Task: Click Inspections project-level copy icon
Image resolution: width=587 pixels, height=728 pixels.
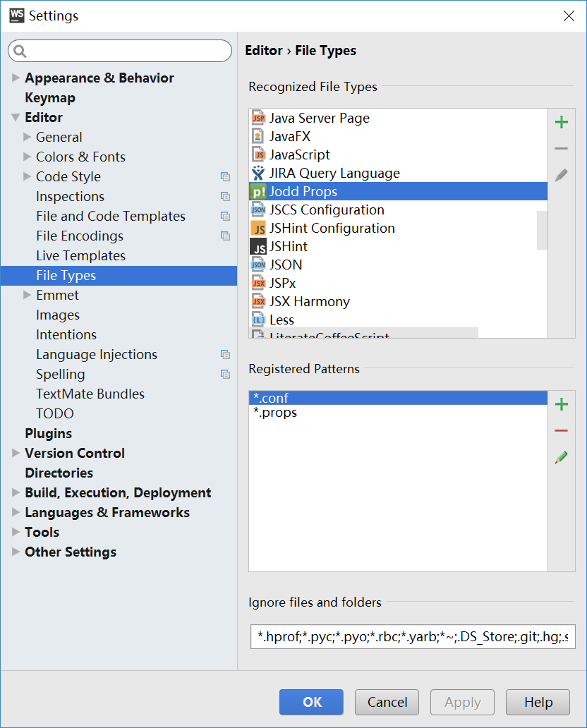Action: pyautogui.click(x=225, y=196)
